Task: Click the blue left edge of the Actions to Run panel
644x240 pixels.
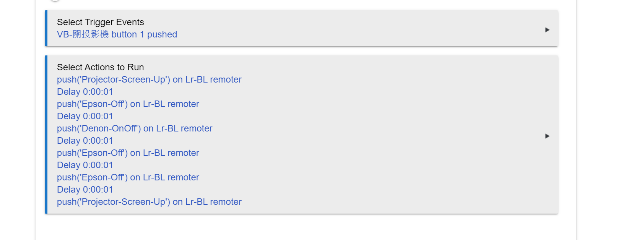Action: coord(46,135)
